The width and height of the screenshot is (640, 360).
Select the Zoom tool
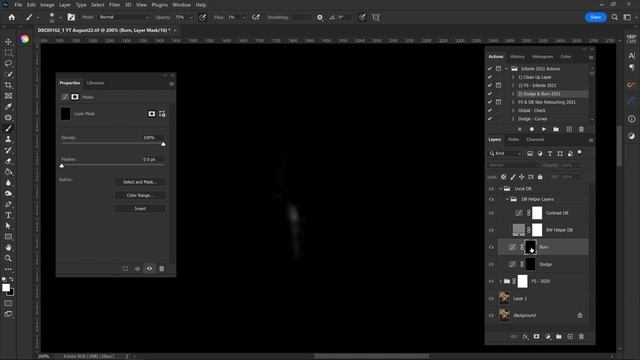8,258
